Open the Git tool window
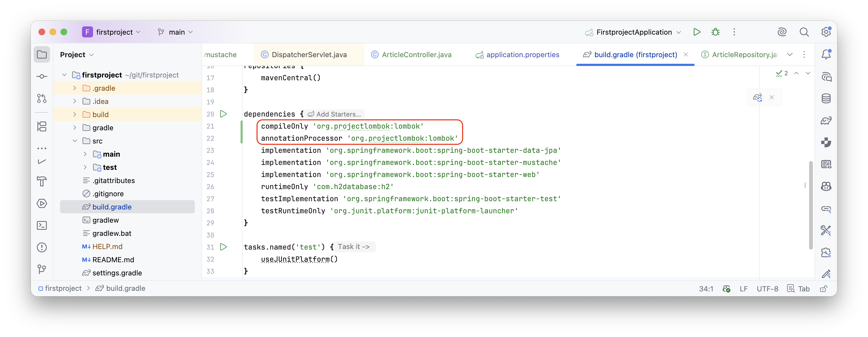The image size is (868, 337). (42, 269)
